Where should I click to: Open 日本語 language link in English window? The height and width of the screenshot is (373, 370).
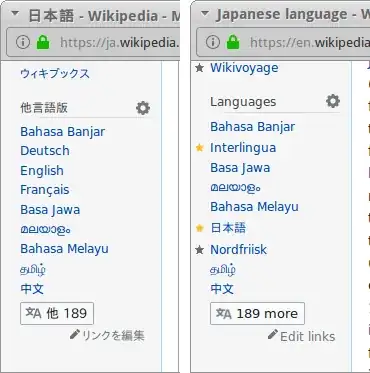coord(228,228)
